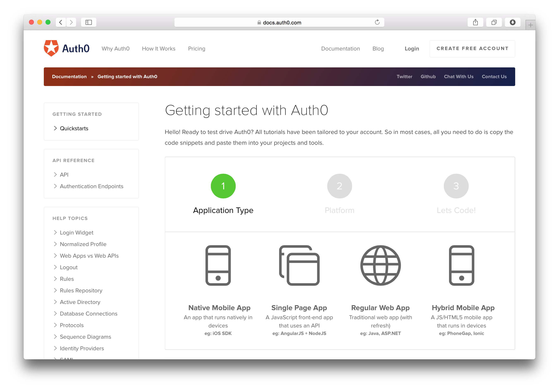Open Safari downloads icon
This screenshot has height=392, width=559.
pyautogui.click(x=512, y=22)
